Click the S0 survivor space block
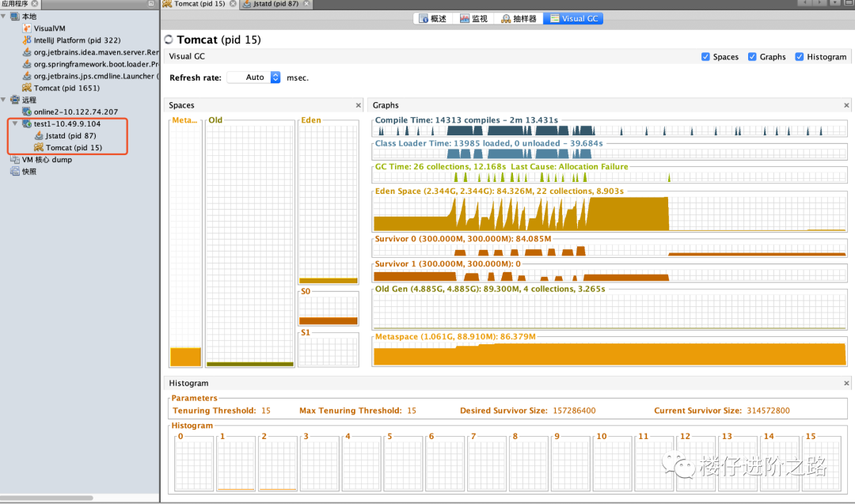Screen dimensions: 855x504 (329, 309)
